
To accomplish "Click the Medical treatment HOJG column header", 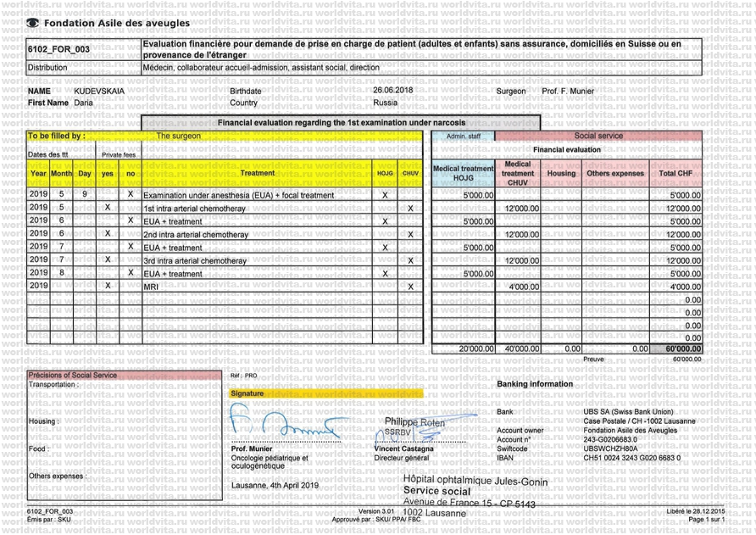I will coord(464,173).
